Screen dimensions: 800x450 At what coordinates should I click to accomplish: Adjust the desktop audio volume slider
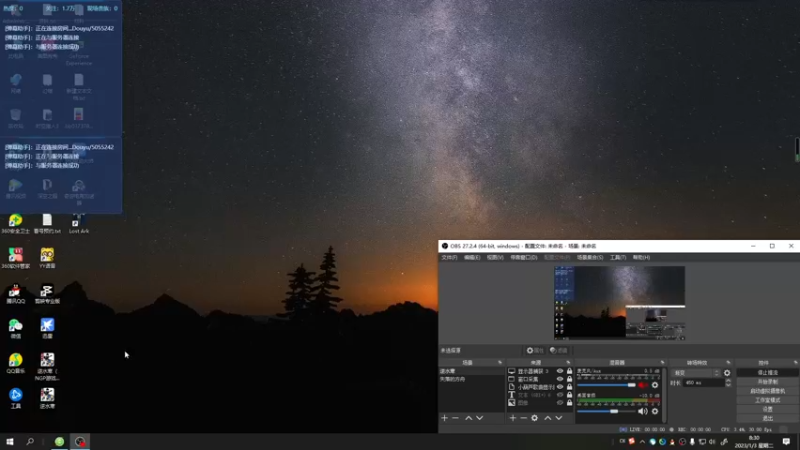click(x=606, y=411)
